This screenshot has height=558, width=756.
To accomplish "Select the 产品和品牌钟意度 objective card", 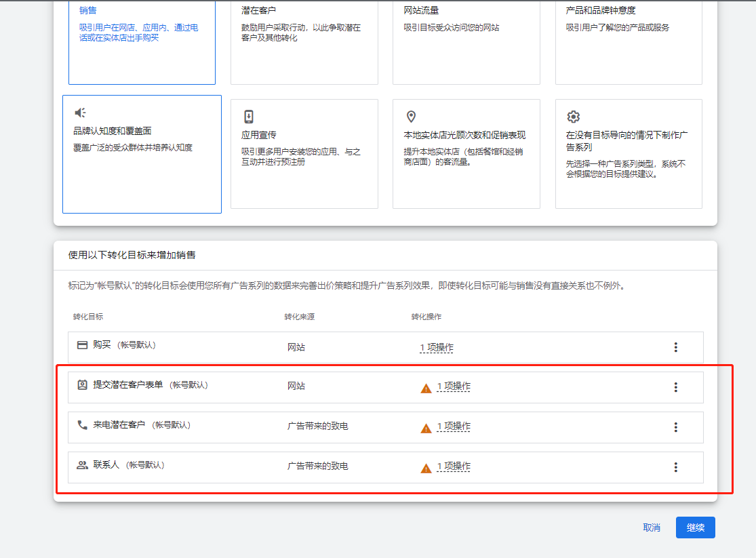I will [628, 41].
